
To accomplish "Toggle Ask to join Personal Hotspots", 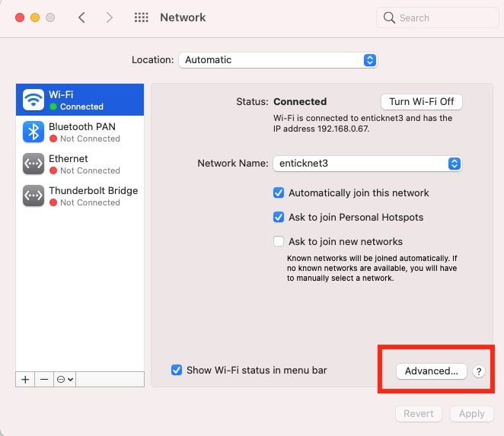I will [x=279, y=217].
